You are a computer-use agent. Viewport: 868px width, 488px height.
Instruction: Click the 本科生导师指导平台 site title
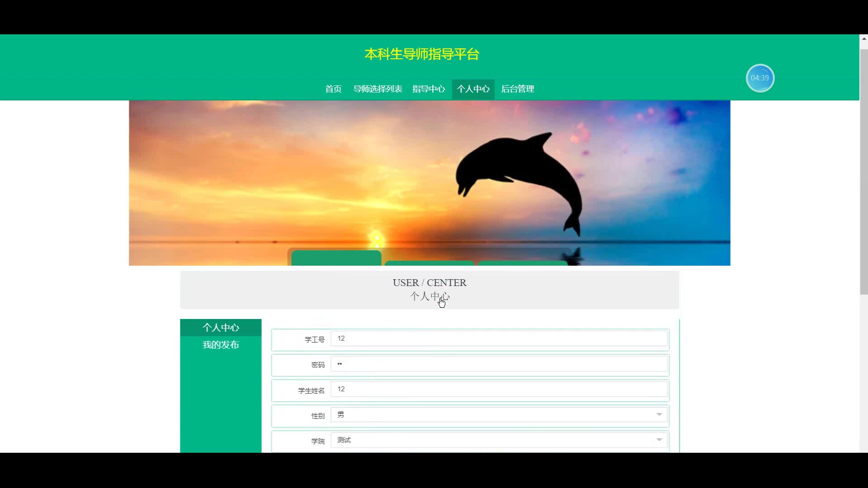[x=421, y=54]
